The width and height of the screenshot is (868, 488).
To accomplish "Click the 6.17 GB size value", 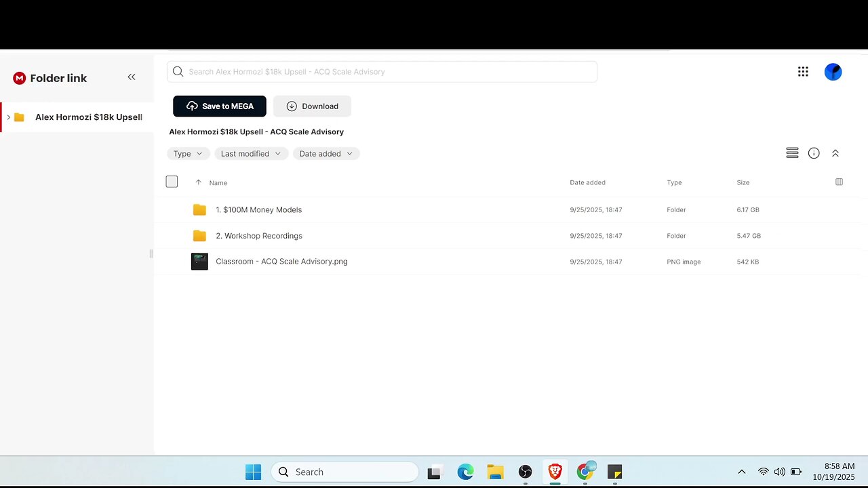I will tap(749, 210).
